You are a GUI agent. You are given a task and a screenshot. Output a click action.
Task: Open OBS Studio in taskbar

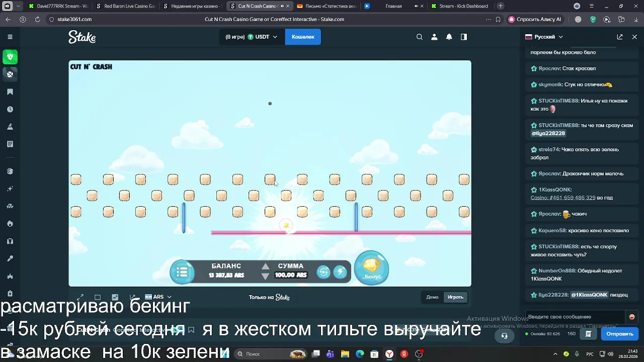point(419,354)
